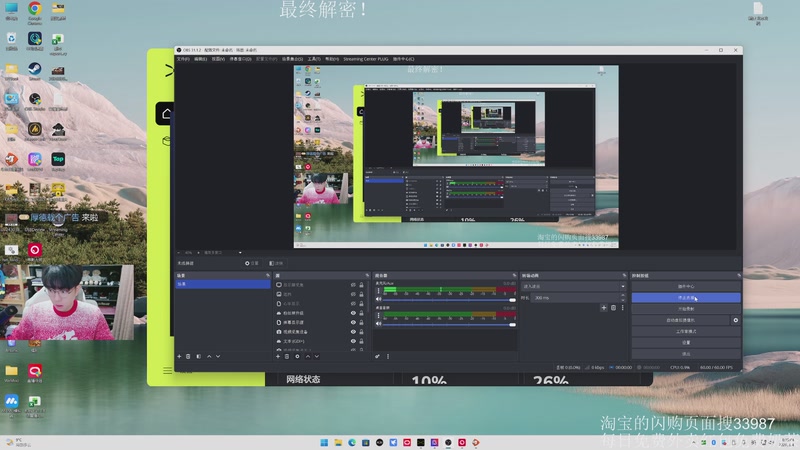This screenshot has width=800, height=450.
Task: Open scene filters icon in Scenes toolbar
Action: coord(198,356)
